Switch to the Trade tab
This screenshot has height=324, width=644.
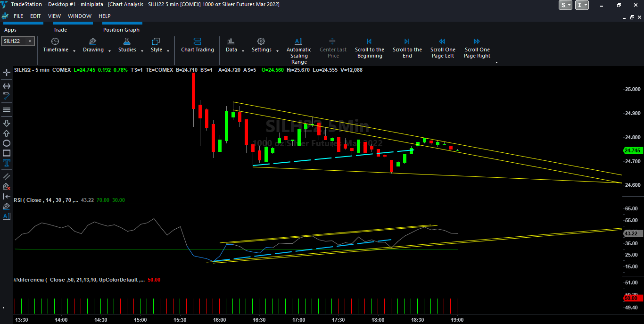[60, 30]
